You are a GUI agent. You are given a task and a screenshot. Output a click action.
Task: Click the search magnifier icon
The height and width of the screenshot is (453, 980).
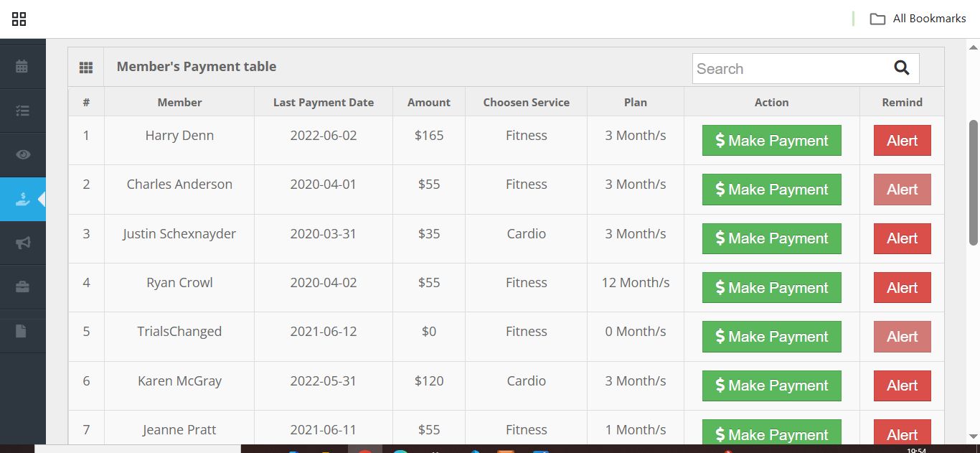(x=902, y=68)
